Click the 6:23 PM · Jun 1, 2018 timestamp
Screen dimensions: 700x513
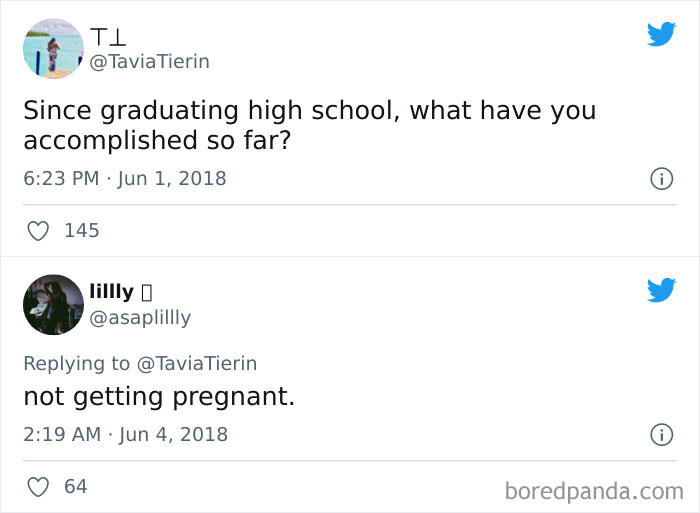[x=125, y=179]
